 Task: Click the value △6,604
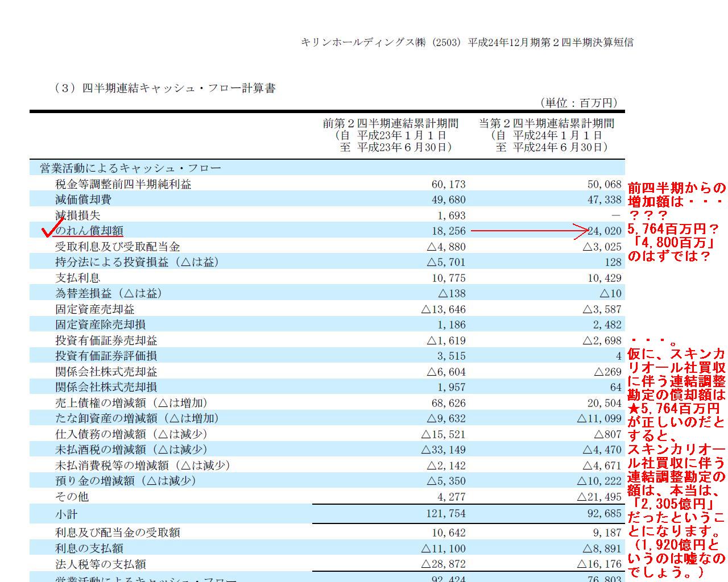pos(446,372)
